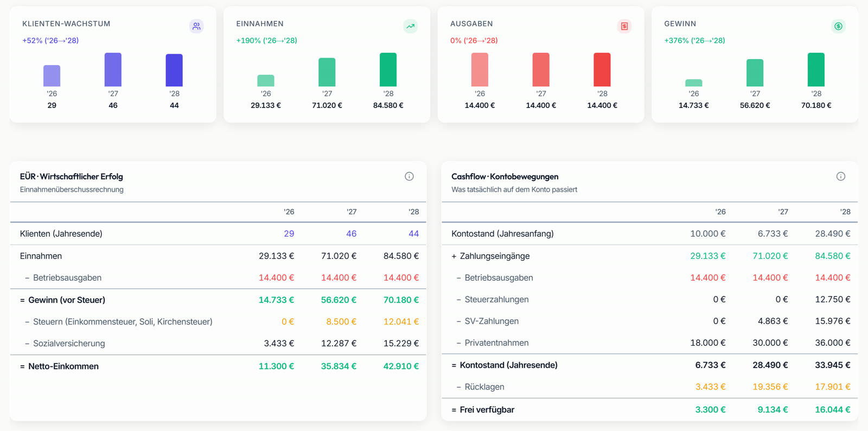Click the Frei verfügbar value "16.044 €"

coord(832,410)
